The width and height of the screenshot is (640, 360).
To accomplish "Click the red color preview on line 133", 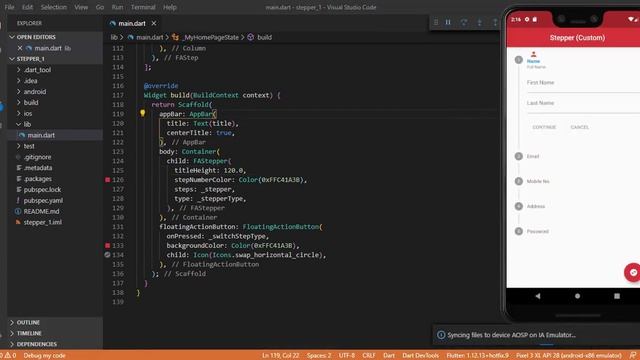I will coord(107,245).
